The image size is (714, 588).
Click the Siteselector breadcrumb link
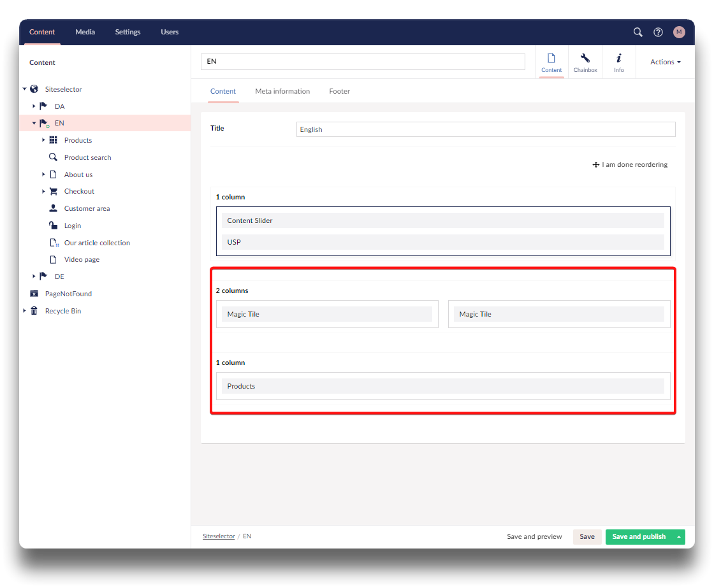click(x=219, y=536)
